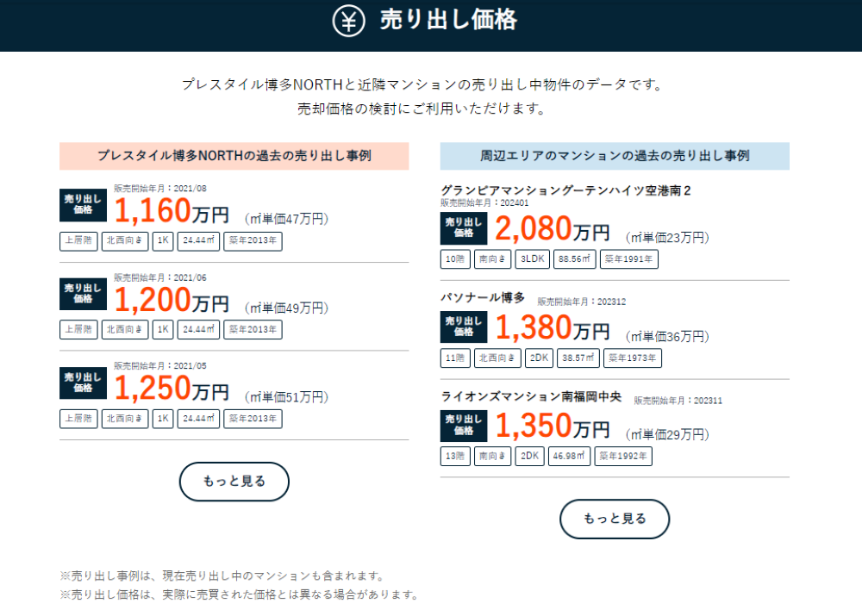The height and width of the screenshot is (616, 862).
Task: Click the ㎡単価29万円 unit price
Action: tap(667, 435)
